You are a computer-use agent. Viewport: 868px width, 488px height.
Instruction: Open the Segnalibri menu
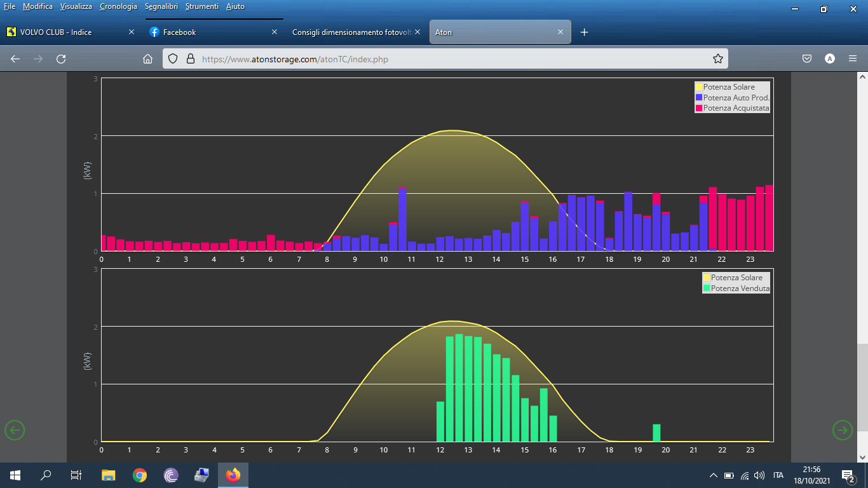pyautogui.click(x=161, y=6)
